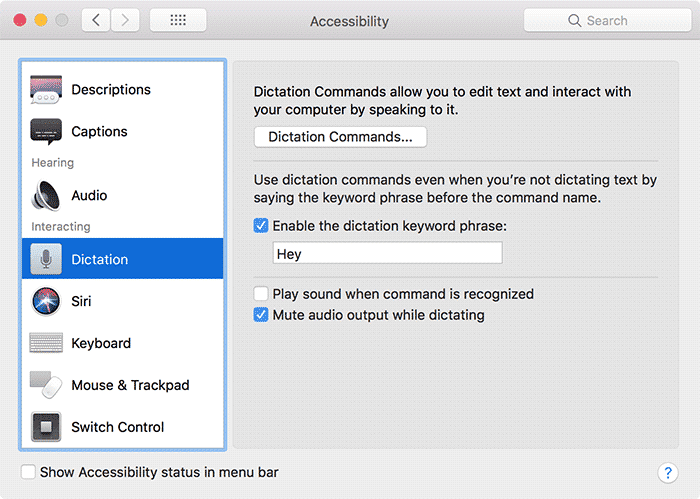Viewport: 700px width, 499px height.
Task: Go back with the left chevron button
Action: [x=96, y=20]
